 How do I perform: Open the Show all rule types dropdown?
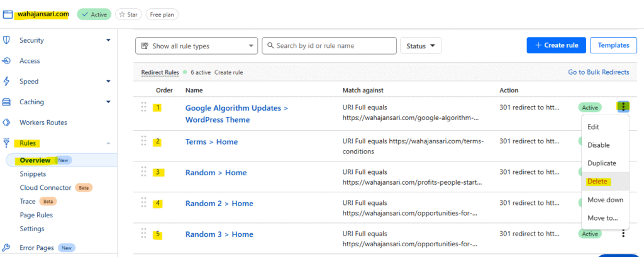(x=196, y=46)
